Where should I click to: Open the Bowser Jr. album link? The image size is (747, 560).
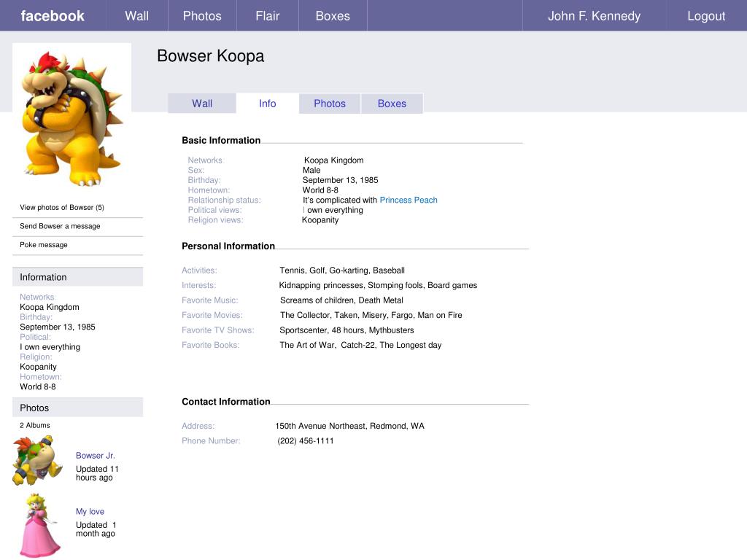96,455
